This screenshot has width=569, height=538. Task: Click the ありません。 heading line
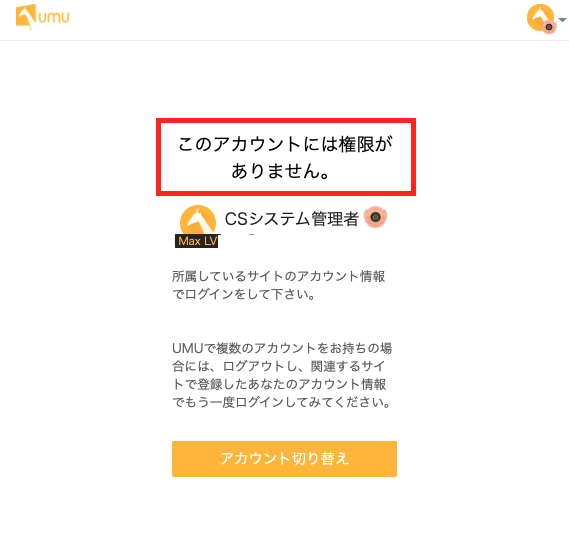point(281,171)
